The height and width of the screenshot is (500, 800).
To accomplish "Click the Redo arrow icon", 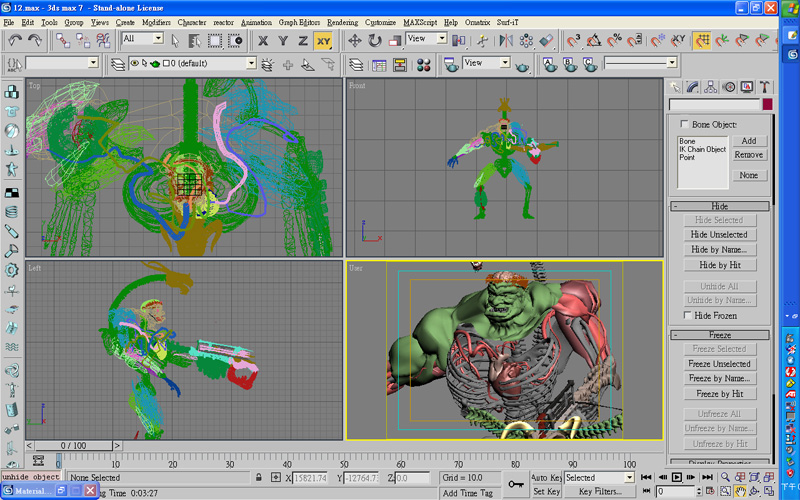I will click(35, 40).
